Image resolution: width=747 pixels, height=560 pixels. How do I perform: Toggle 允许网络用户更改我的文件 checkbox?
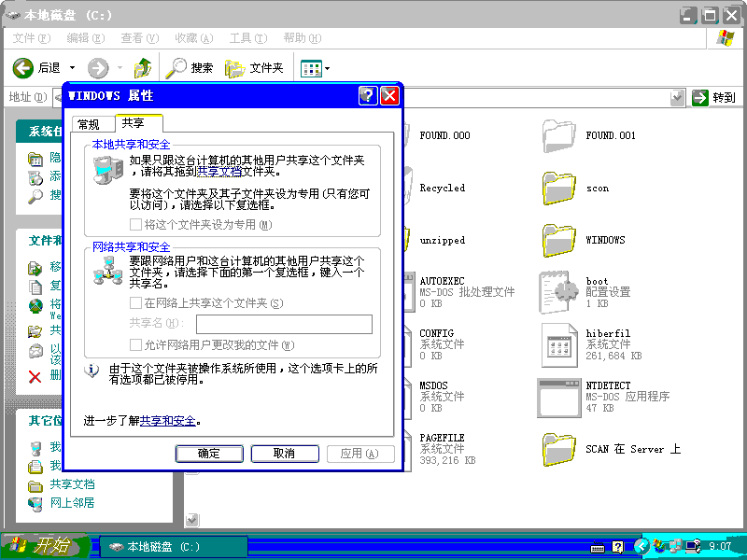135,344
